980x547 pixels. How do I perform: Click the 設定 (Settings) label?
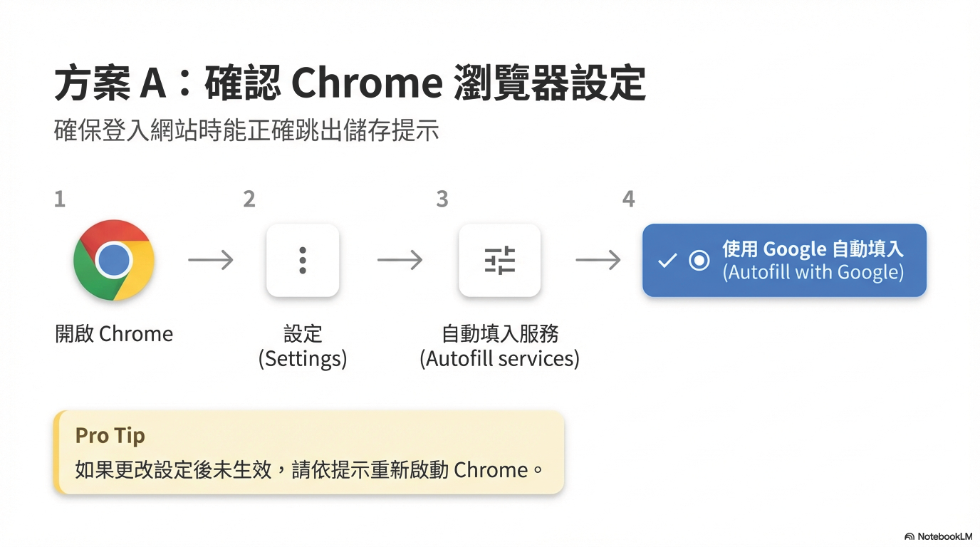303,346
